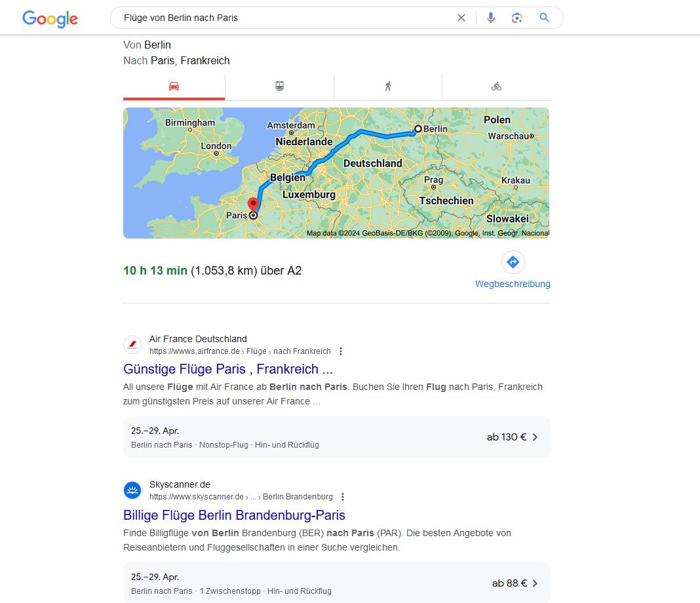The image size is (700, 603).
Task: Open Google Lens image search
Action: 517,18
